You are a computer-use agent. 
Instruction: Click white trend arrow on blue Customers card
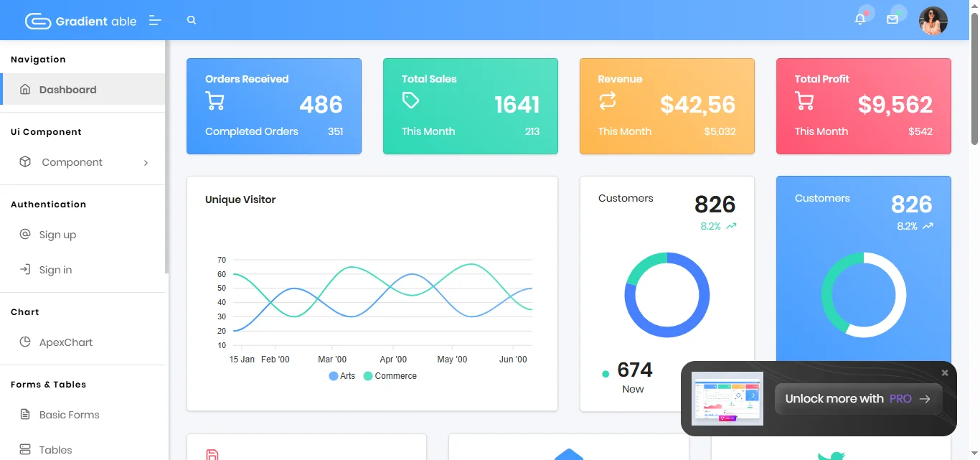928,226
